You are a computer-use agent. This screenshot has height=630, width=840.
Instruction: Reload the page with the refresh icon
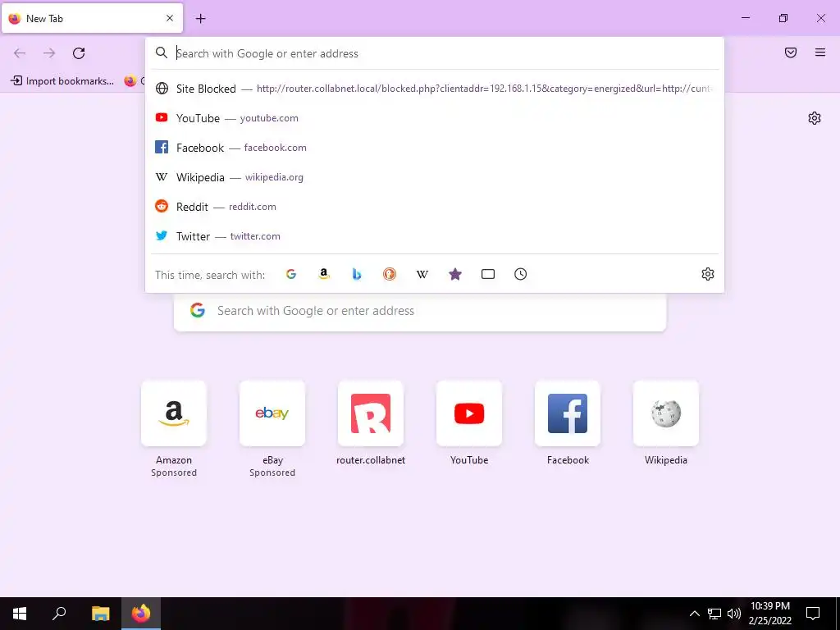click(x=79, y=53)
